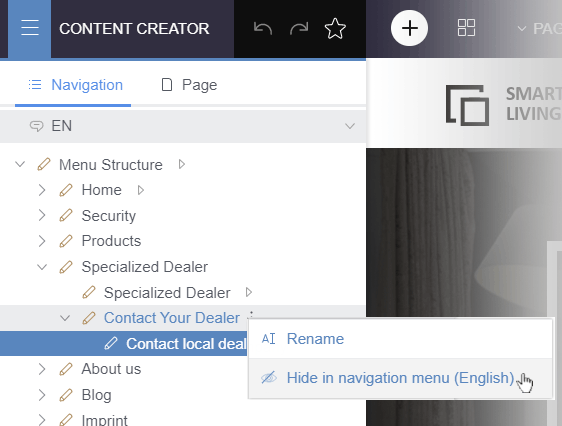This screenshot has width=562, height=426.
Task: Click the play triangle next to Home
Action: 141,190
